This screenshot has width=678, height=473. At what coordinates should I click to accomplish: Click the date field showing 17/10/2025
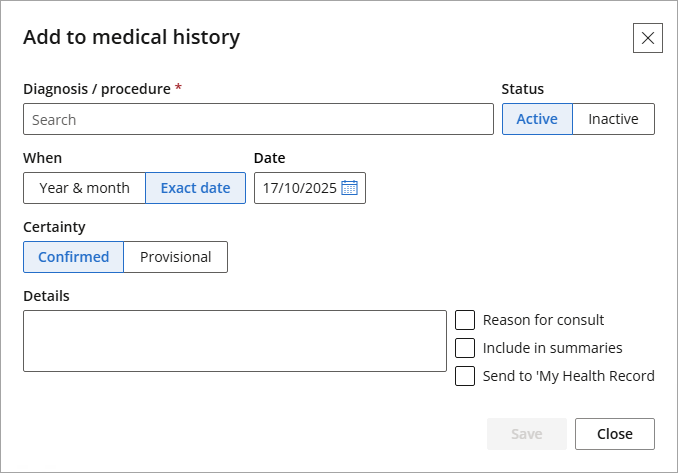coord(298,188)
